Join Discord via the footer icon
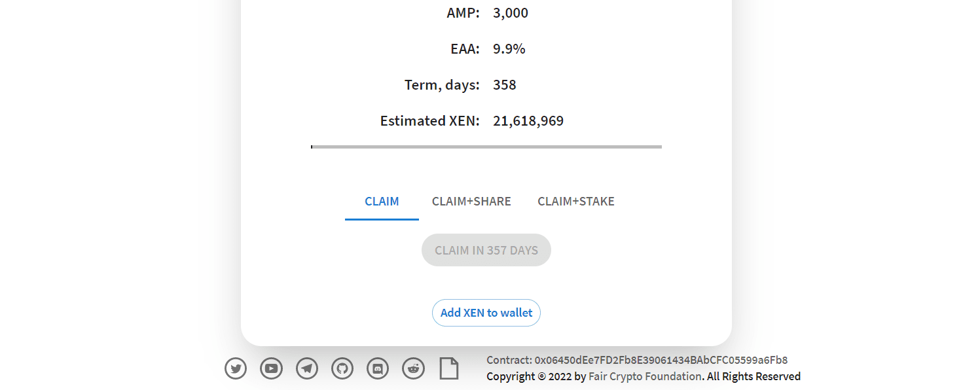The height and width of the screenshot is (390, 980). point(378,368)
